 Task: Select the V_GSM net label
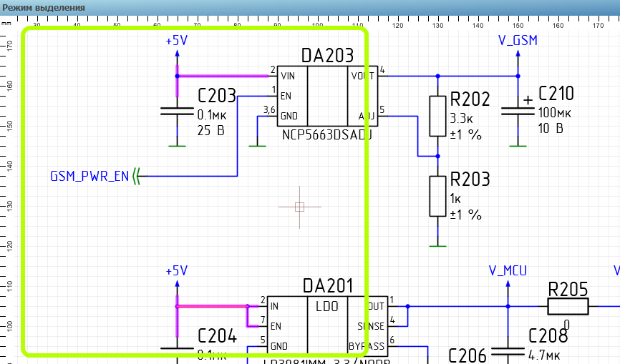(518, 40)
